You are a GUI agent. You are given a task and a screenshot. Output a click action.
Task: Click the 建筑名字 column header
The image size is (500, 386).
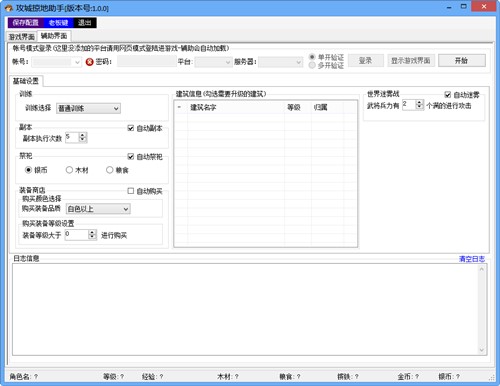236,107
